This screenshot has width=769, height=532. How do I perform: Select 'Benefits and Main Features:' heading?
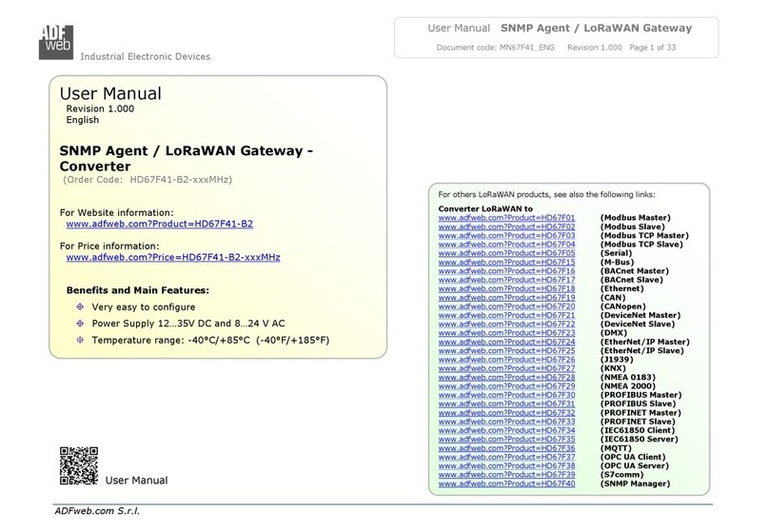(x=138, y=290)
